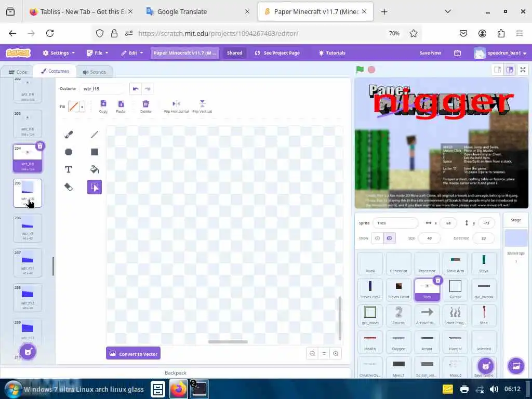This screenshot has width=532, height=399.
Task: Click the canvas vertical scrollbar
Action: click(340, 318)
